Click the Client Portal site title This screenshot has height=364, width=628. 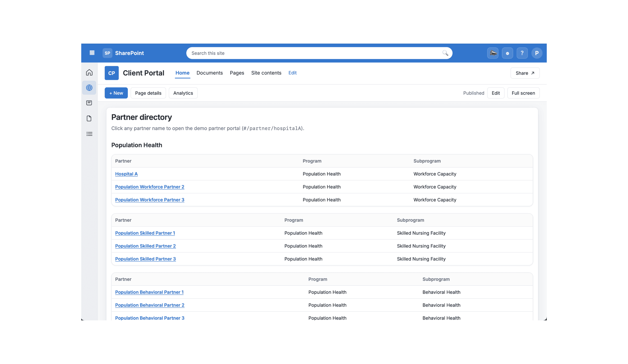click(143, 73)
